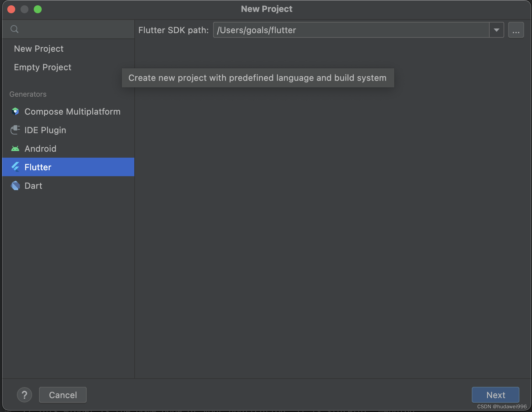Open the Flutter SDK path dropdown arrow
Image resolution: width=532 pixels, height=412 pixels.
[496, 30]
